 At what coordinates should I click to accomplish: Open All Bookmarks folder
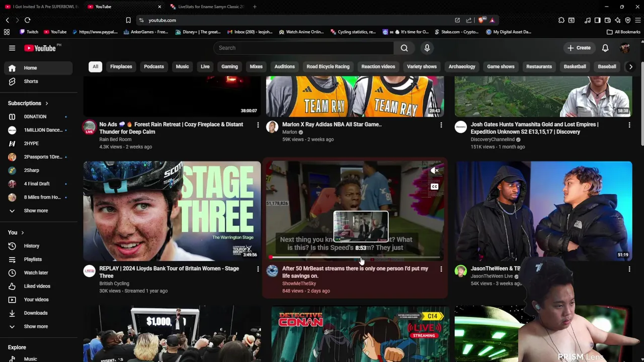tap(623, 32)
